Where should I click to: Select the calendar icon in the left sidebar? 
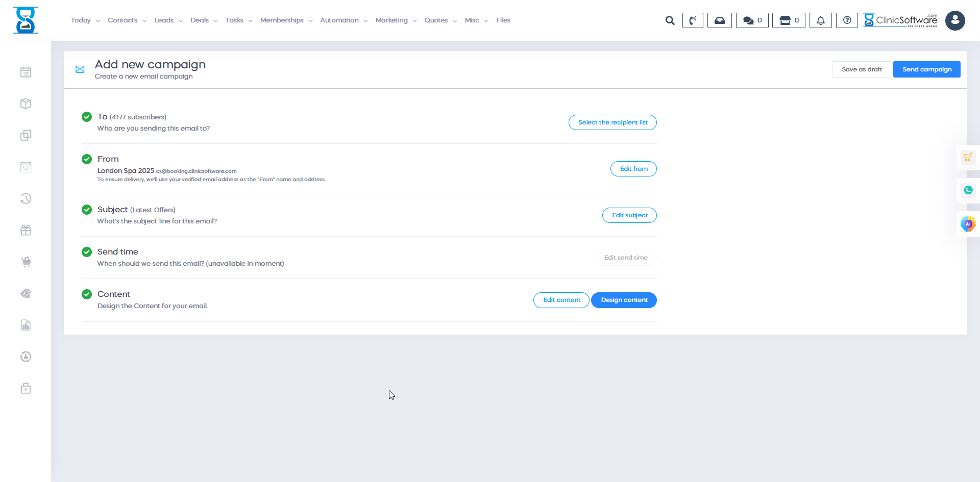pos(26,72)
